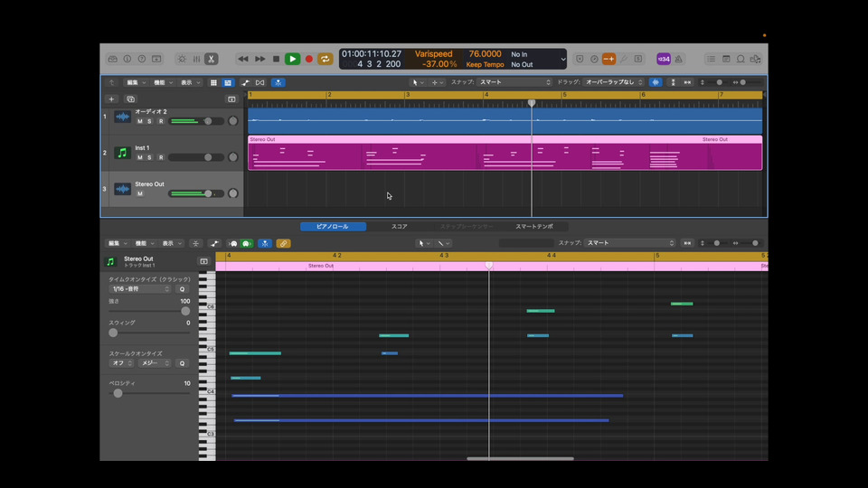Open the Loop Browser icon

point(741,59)
